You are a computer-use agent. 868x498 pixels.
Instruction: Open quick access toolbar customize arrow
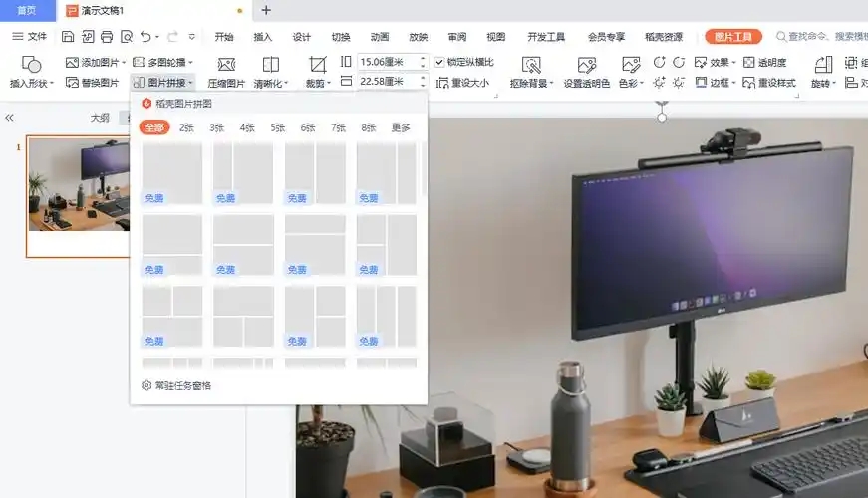(x=192, y=37)
